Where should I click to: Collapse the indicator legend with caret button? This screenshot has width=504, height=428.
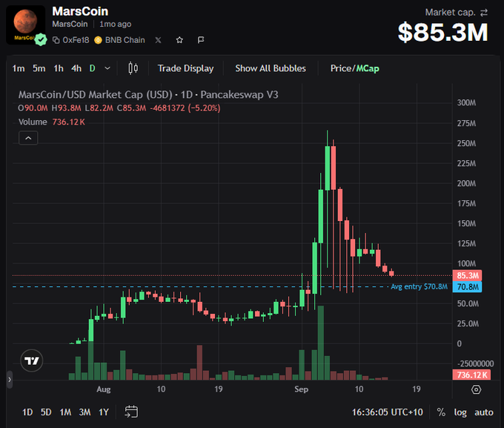[x=28, y=138]
